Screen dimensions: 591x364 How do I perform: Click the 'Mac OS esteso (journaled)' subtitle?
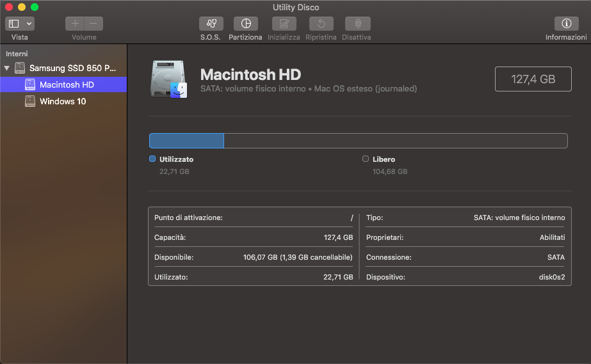366,89
